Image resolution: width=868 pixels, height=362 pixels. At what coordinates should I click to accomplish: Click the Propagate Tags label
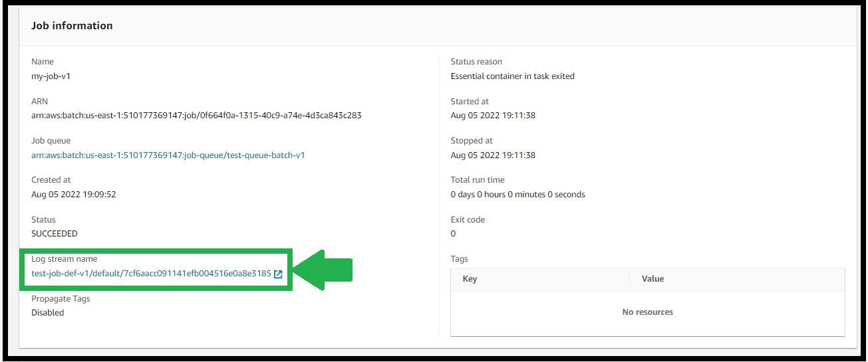click(x=61, y=299)
